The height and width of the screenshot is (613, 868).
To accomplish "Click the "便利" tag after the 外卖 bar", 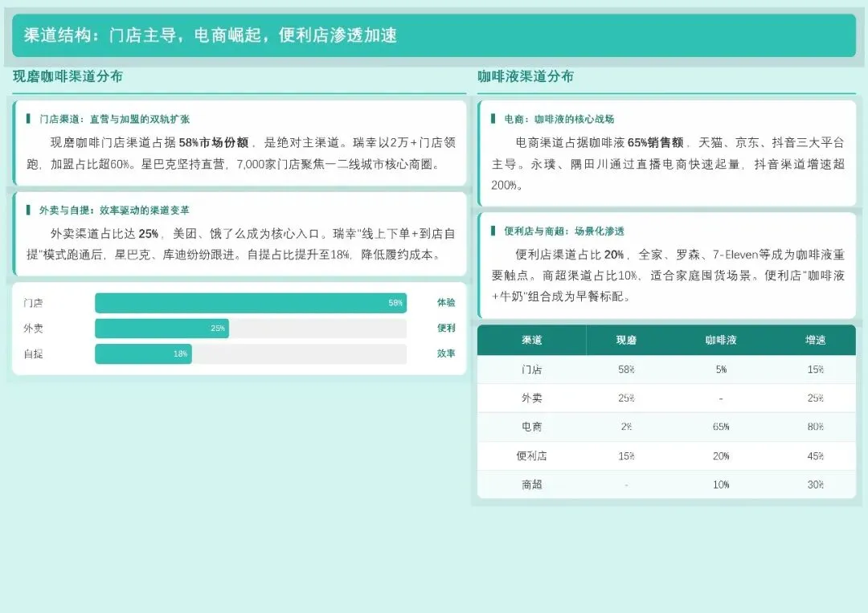I will [445, 328].
